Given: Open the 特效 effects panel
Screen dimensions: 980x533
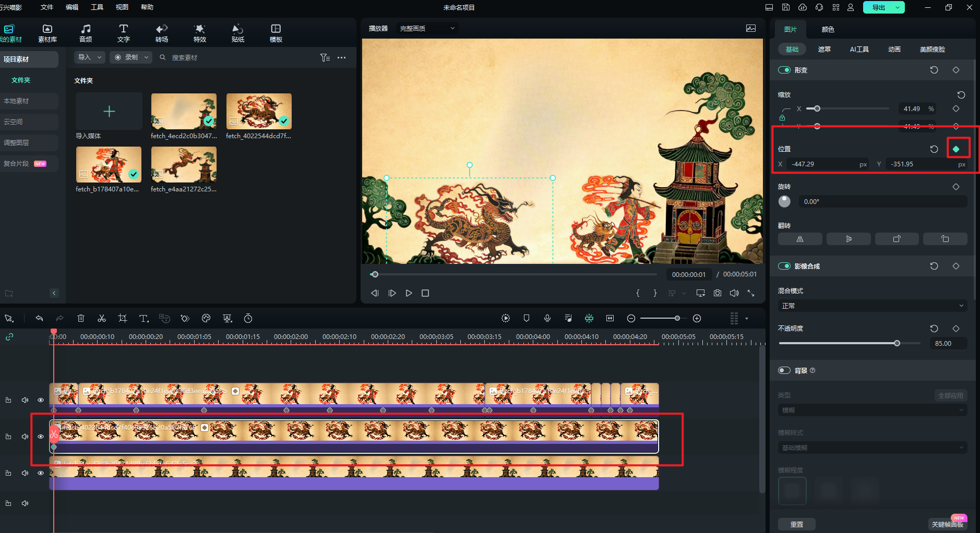Looking at the screenshot, I should 199,33.
